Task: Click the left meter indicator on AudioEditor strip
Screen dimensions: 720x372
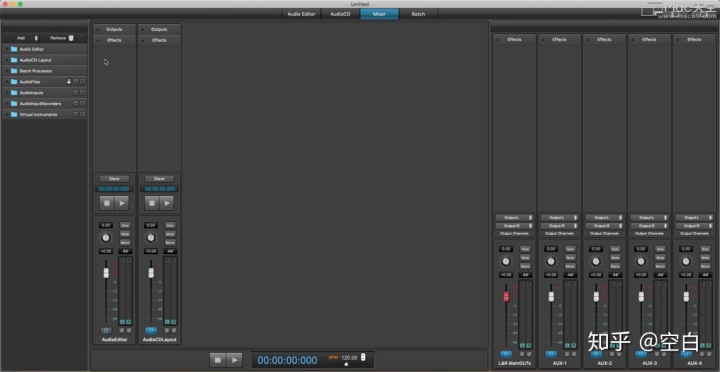Action: 122,322
